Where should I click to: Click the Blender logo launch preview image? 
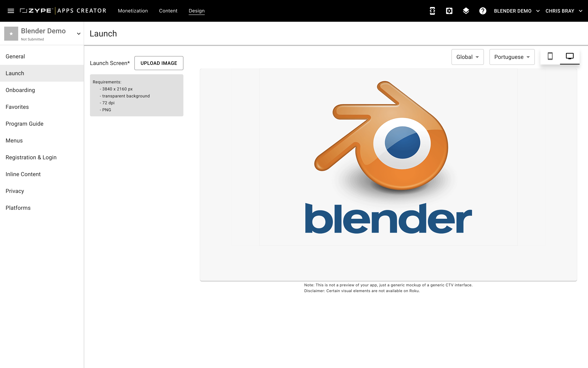[388, 157]
